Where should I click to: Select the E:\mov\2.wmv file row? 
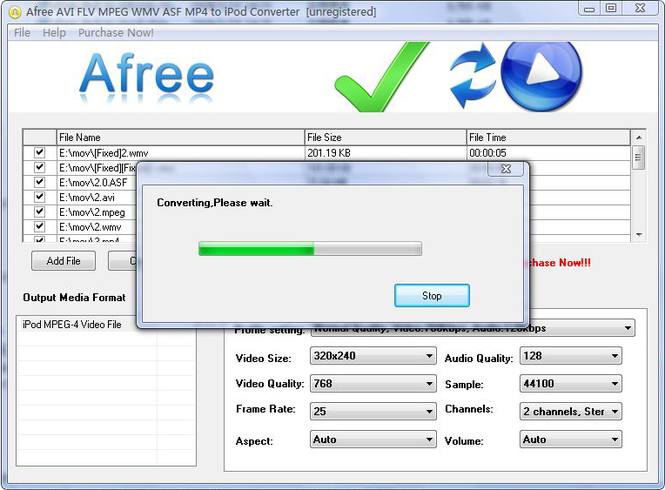(90, 227)
